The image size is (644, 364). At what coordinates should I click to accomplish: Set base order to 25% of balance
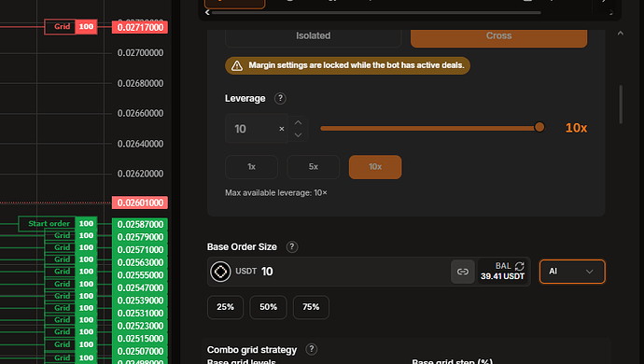(226, 307)
